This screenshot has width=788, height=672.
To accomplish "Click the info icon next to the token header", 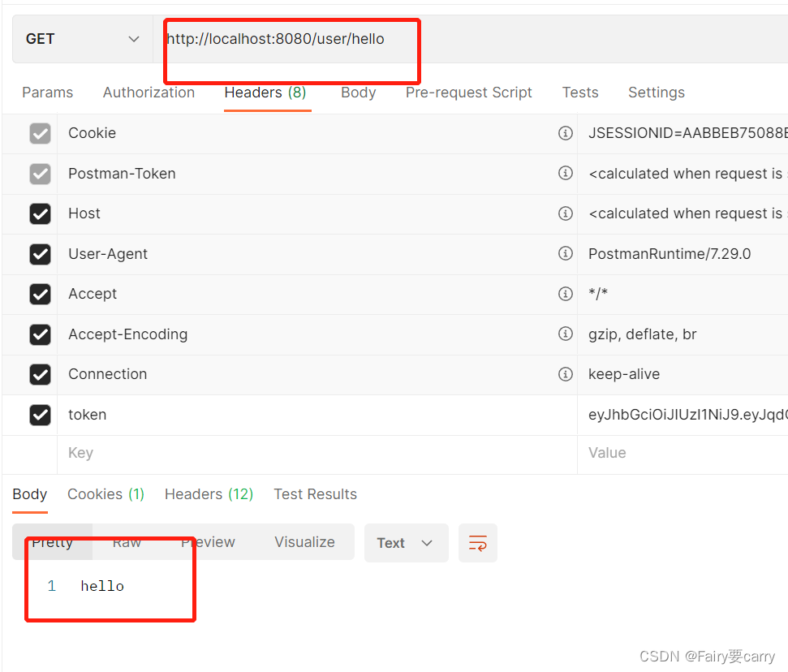I will click(x=566, y=415).
